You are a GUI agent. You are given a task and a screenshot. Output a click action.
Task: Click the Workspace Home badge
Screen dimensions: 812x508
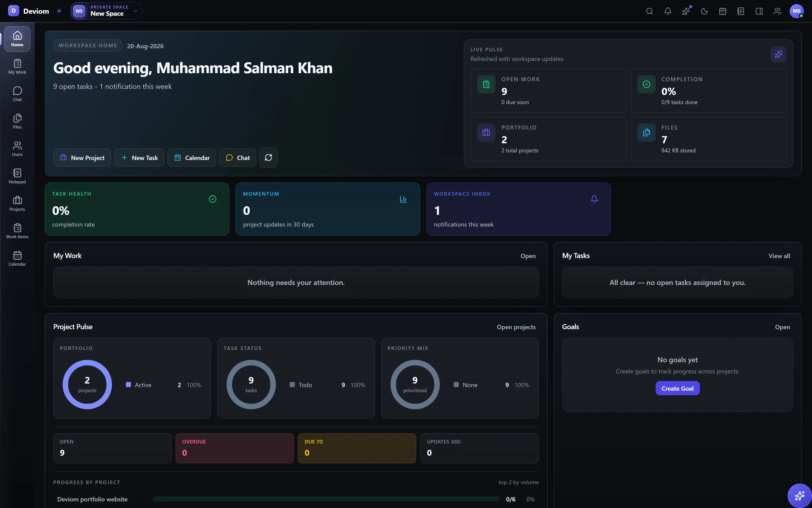point(88,46)
